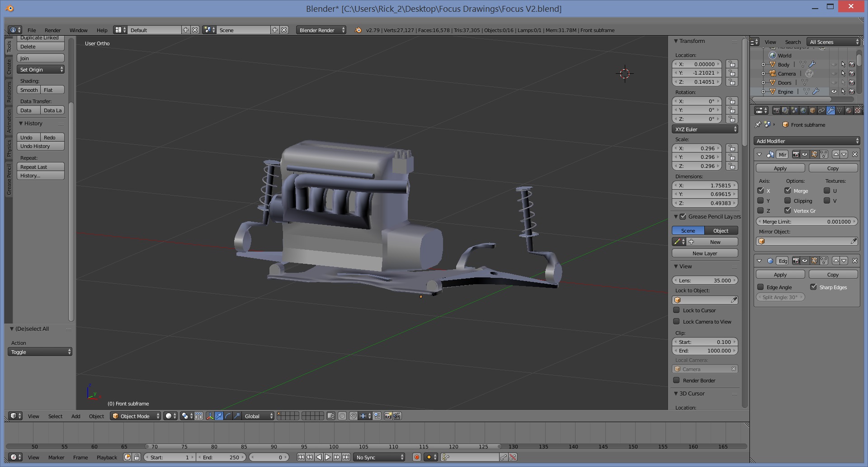
Task: Open the Window menu in header
Action: 78,30
